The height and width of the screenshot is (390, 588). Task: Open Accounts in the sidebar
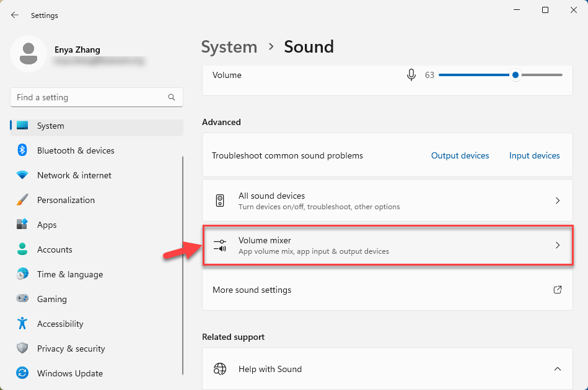pos(55,249)
